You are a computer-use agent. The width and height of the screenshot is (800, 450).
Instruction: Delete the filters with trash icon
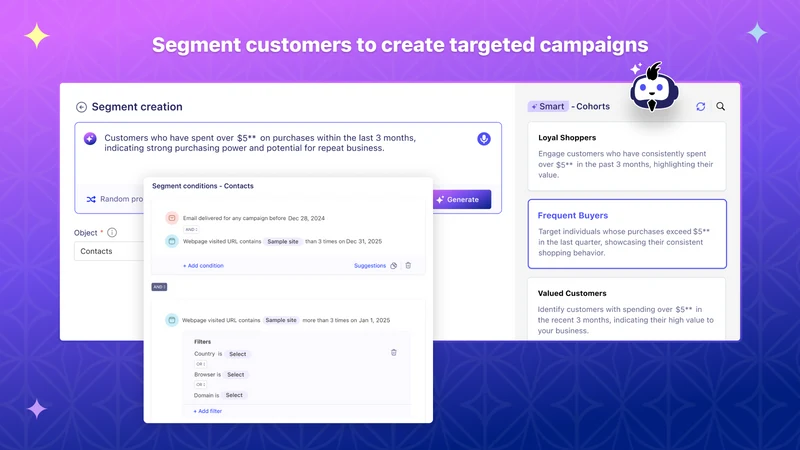(394, 353)
